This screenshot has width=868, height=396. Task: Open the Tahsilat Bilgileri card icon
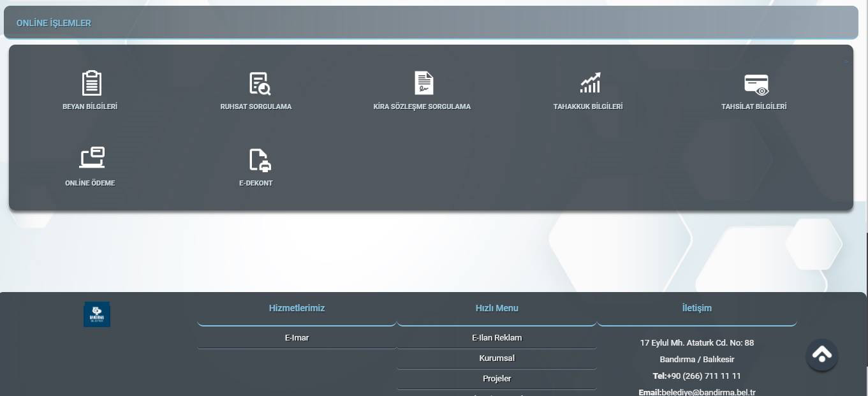[756, 84]
